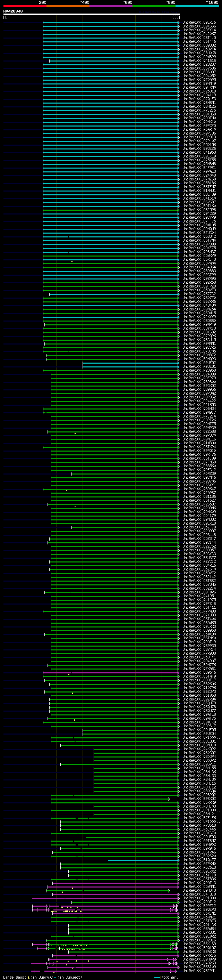
Task: Open hit UniRef100_C6T4J5
Action: [199, 38]
